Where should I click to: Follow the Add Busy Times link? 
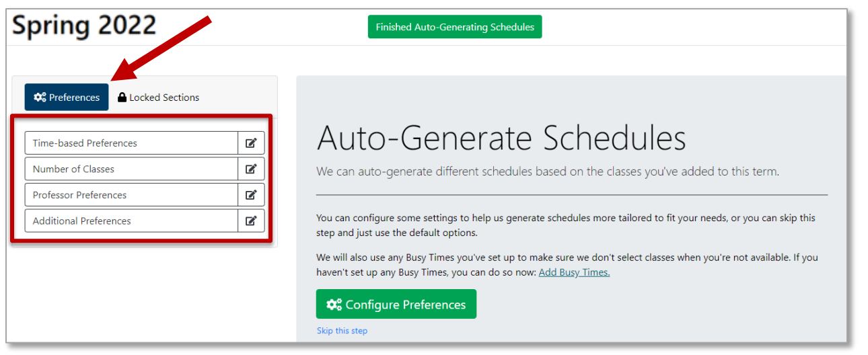pyautogui.click(x=574, y=272)
